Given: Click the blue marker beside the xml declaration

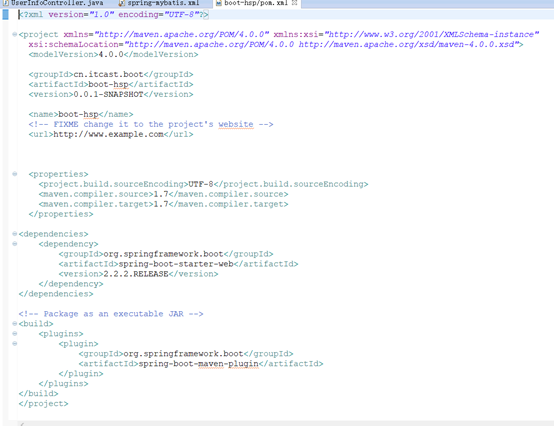Looking at the screenshot, I should [x=6, y=14].
